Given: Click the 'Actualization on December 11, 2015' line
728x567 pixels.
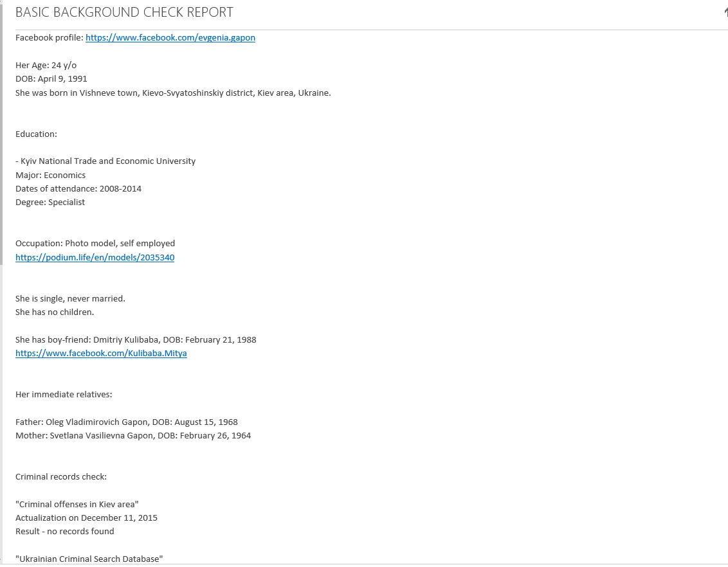Looking at the screenshot, I should pos(86,518).
